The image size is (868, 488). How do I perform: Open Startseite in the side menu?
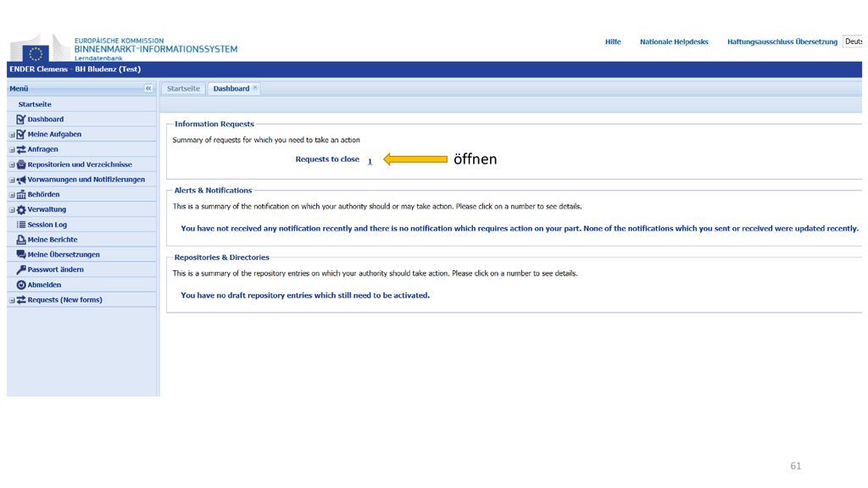click(35, 104)
